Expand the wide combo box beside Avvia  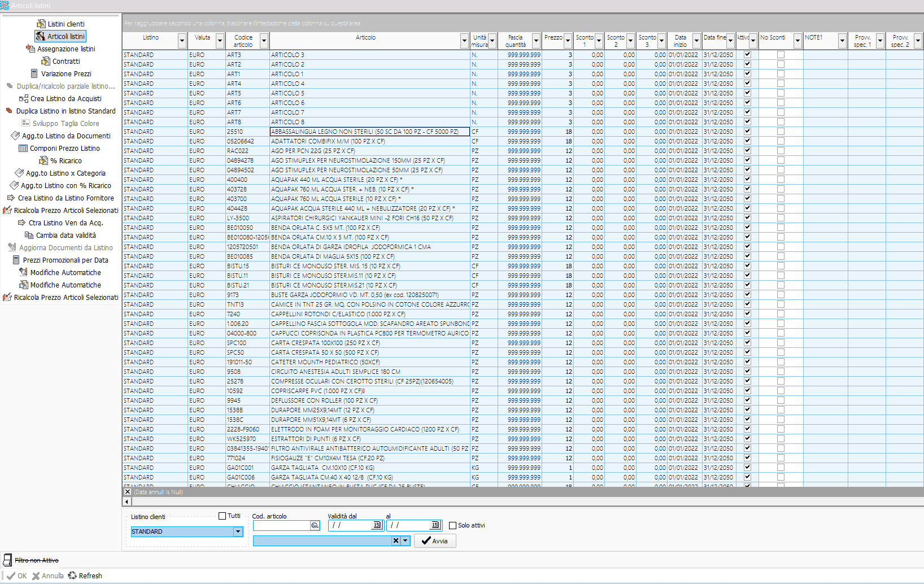pyautogui.click(x=405, y=541)
